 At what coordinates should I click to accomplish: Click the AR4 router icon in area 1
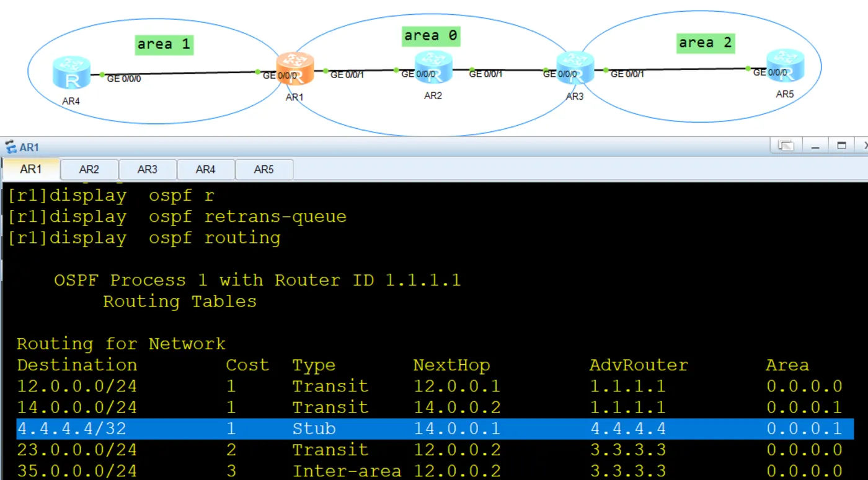point(71,71)
